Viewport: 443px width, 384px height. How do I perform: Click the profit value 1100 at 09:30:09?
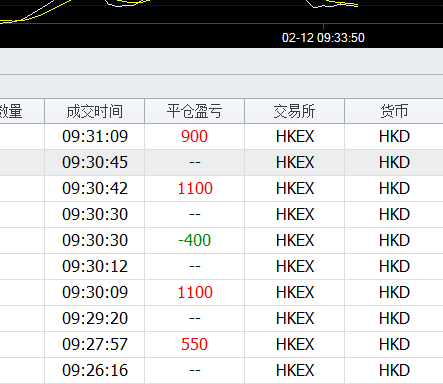[195, 292]
